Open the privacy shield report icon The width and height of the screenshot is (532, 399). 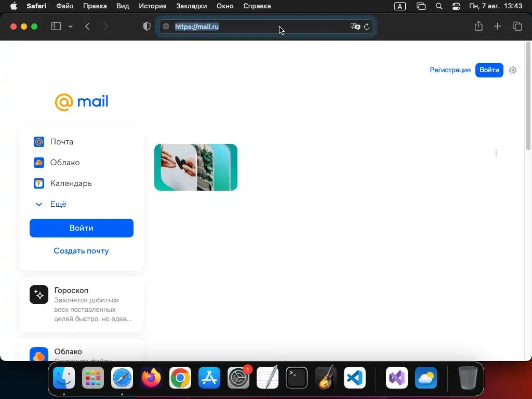tap(147, 26)
